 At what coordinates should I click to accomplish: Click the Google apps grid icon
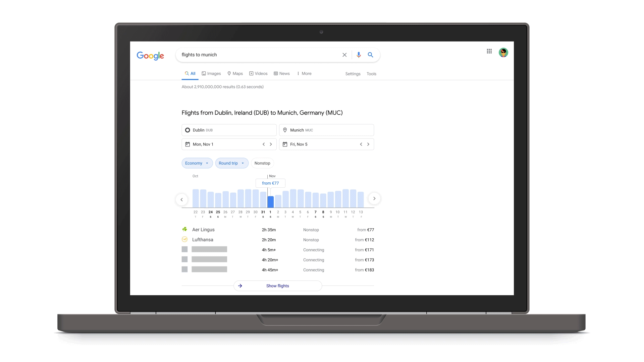[489, 51]
